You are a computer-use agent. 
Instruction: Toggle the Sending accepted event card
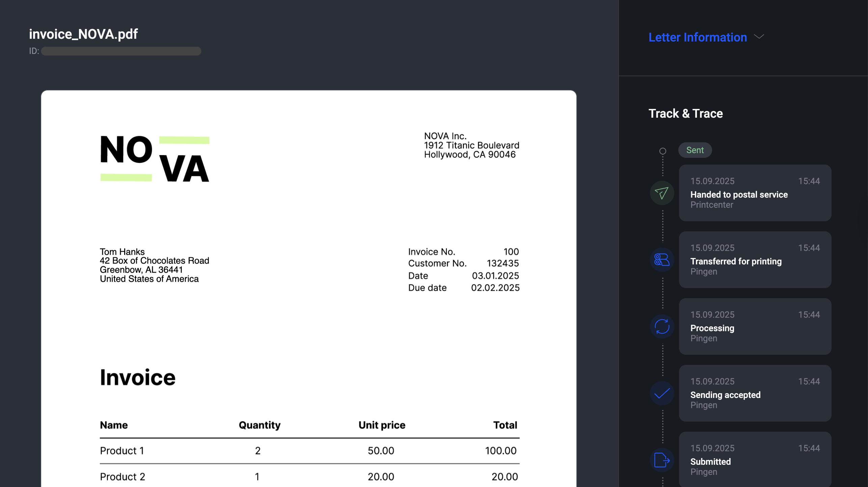(755, 393)
